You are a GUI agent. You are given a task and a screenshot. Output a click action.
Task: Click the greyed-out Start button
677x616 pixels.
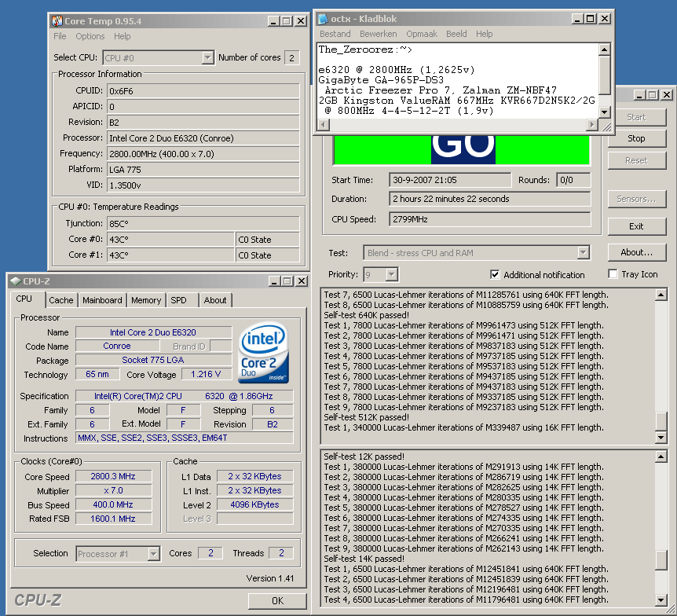point(636,117)
